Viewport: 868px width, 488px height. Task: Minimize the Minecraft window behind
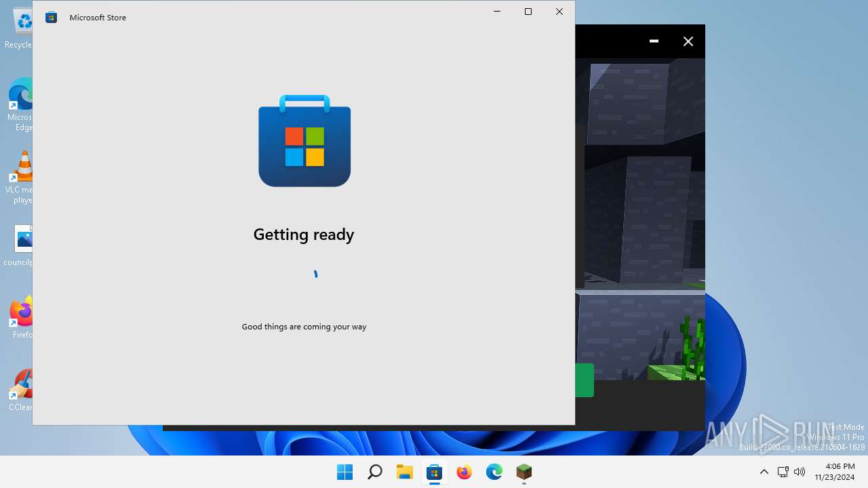(654, 41)
